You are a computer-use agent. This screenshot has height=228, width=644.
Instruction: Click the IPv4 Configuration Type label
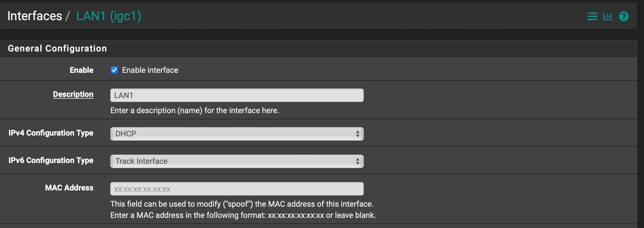click(51, 133)
